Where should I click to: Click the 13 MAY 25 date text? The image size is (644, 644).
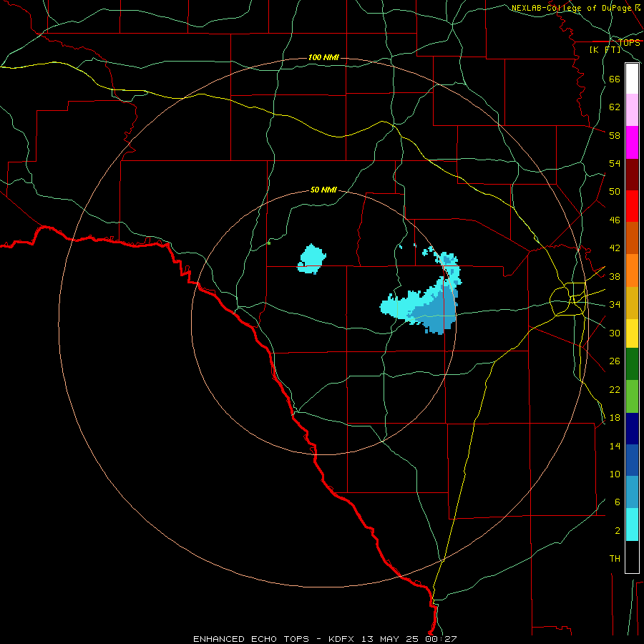(x=390, y=639)
